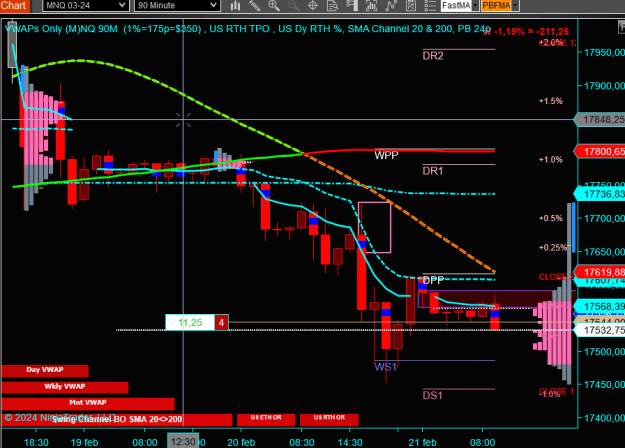Click the 11,25 value box
This screenshot has width=625, height=448.
pyautogui.click(x=190, y=322)
